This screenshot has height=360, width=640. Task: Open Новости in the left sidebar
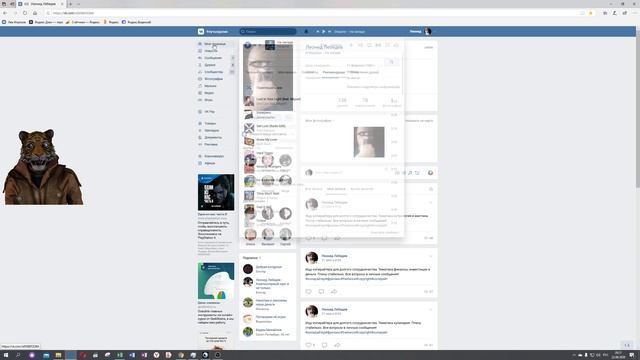click(x=211, y=51)
